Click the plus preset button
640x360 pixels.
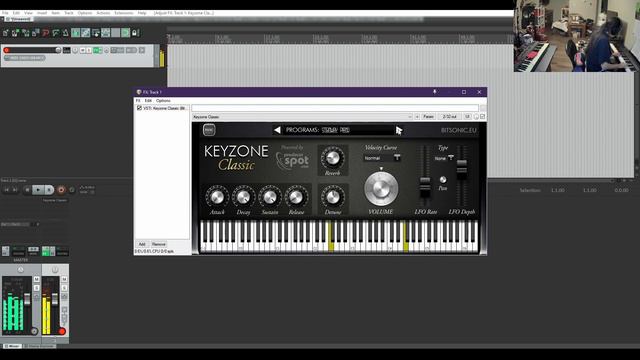click(417, 117)
